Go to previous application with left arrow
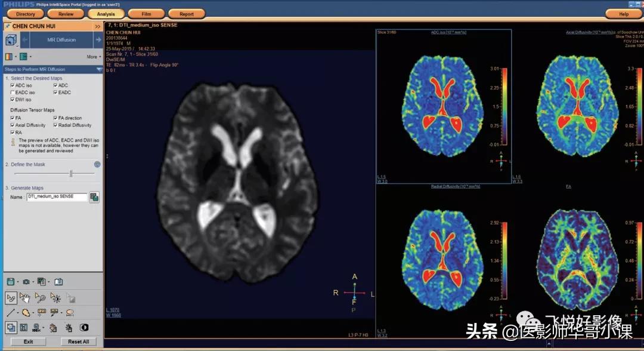644x351 pixels. coord(24,40)
